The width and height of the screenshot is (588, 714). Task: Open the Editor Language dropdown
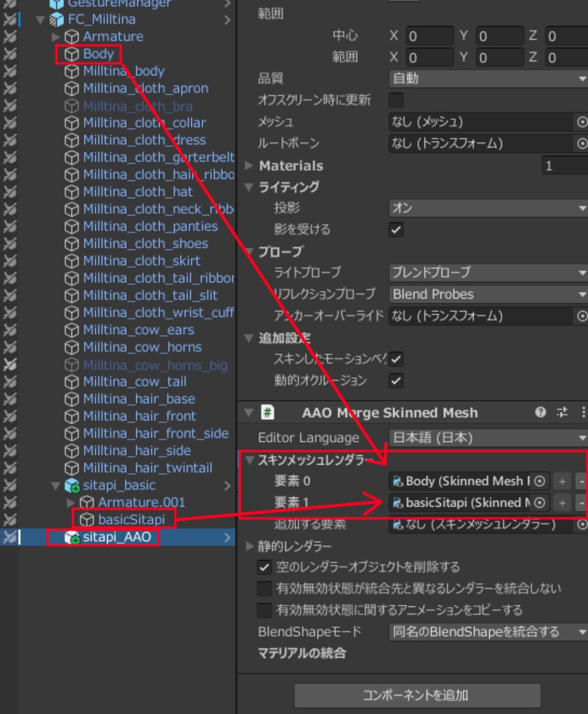[488, 438]
